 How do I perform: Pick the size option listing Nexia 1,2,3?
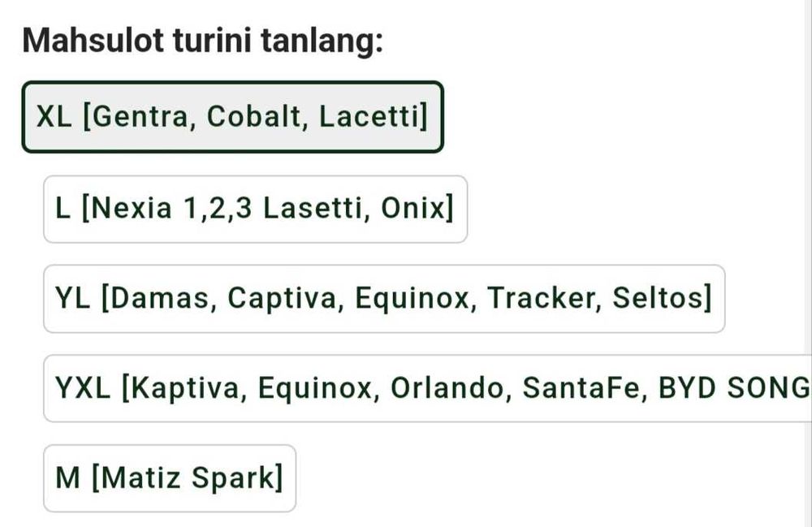tap(255, 210)
